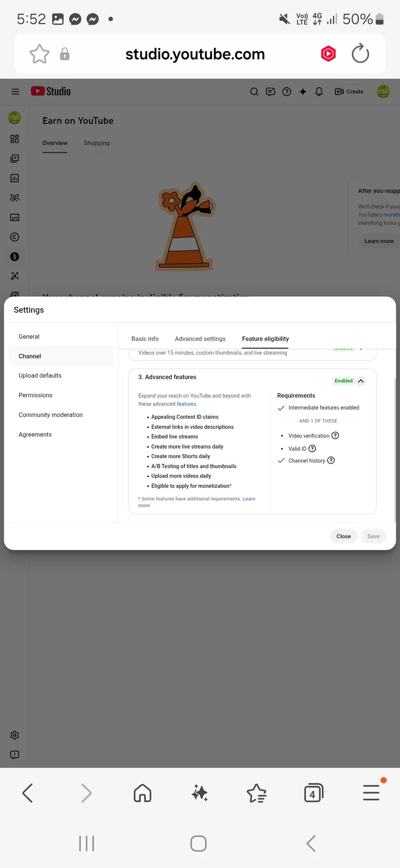400x868 pixels.
Task: Open the Advanced settings tab
Action: pyautogui.click(x=200, y=339)
